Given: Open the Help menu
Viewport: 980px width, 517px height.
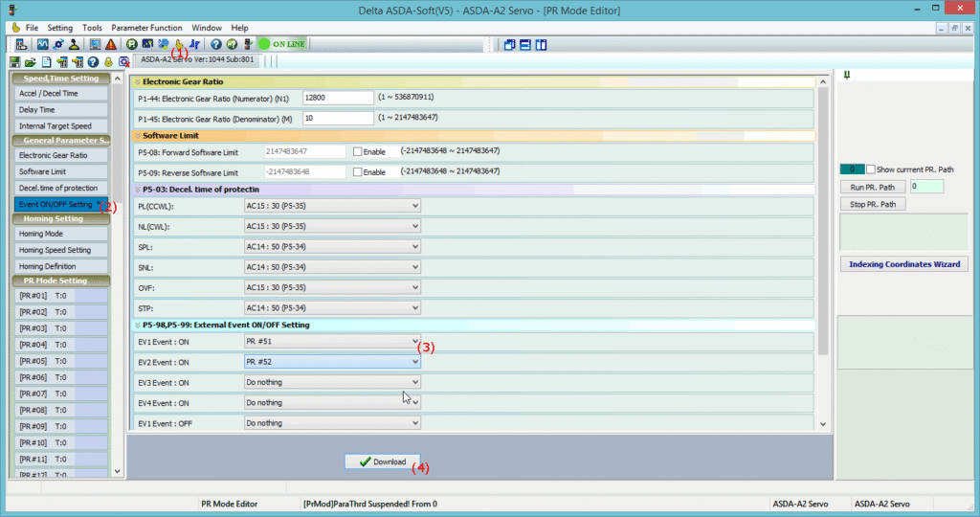Looking at the screenshot, I should [239, 28].
